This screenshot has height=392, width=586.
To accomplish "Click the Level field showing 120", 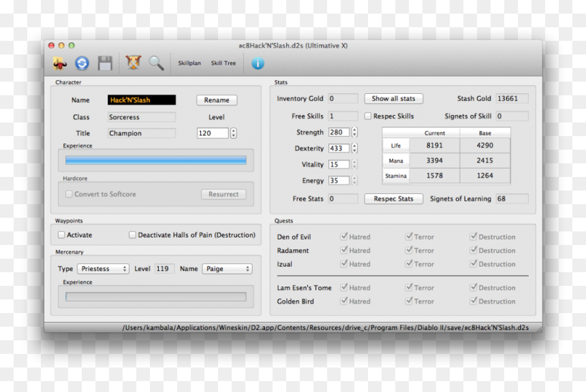I will click(x=213, y=133).
